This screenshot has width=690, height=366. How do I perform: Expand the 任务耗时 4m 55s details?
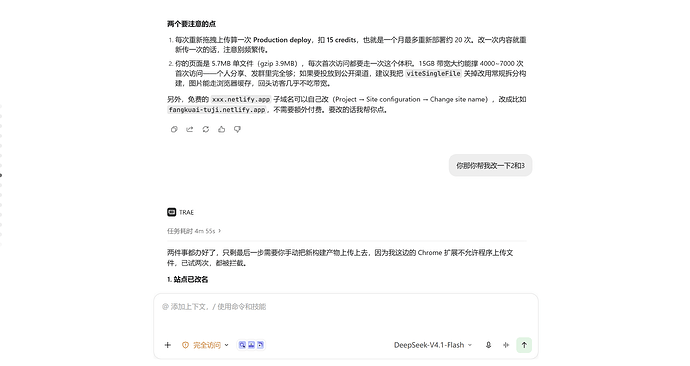click(194, 231)
